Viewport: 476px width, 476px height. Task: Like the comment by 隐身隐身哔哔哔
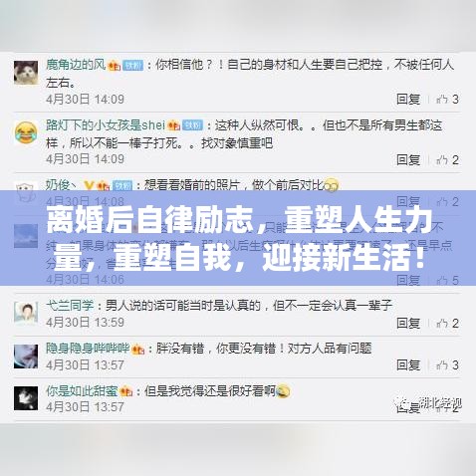[x=447, y=365]
